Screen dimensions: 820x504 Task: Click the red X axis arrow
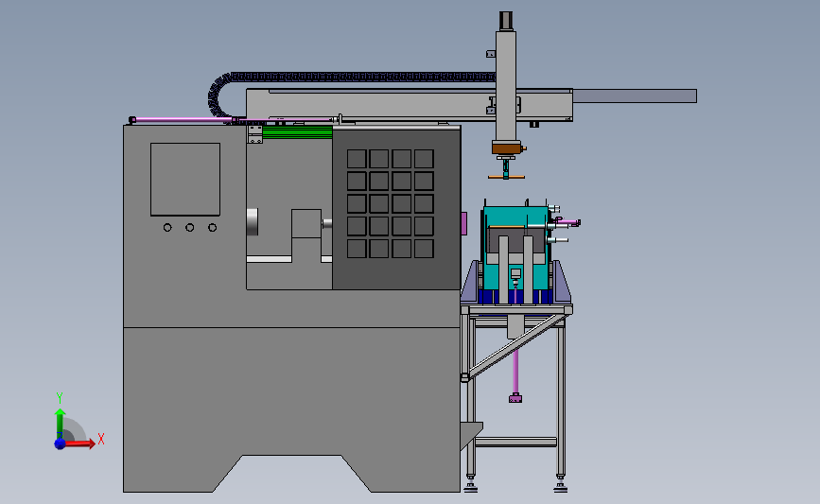tap(79, 443)
